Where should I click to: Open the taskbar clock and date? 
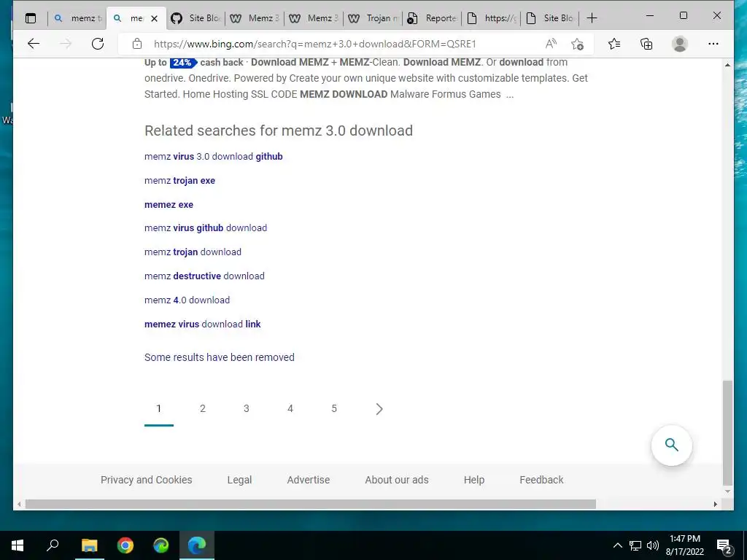(684, 545)
